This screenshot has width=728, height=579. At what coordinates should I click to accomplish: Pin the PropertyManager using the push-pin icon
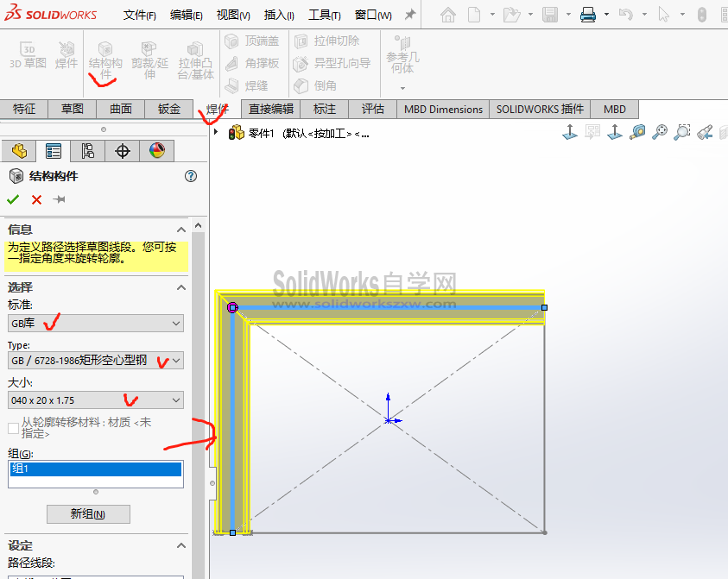(58, 198)
